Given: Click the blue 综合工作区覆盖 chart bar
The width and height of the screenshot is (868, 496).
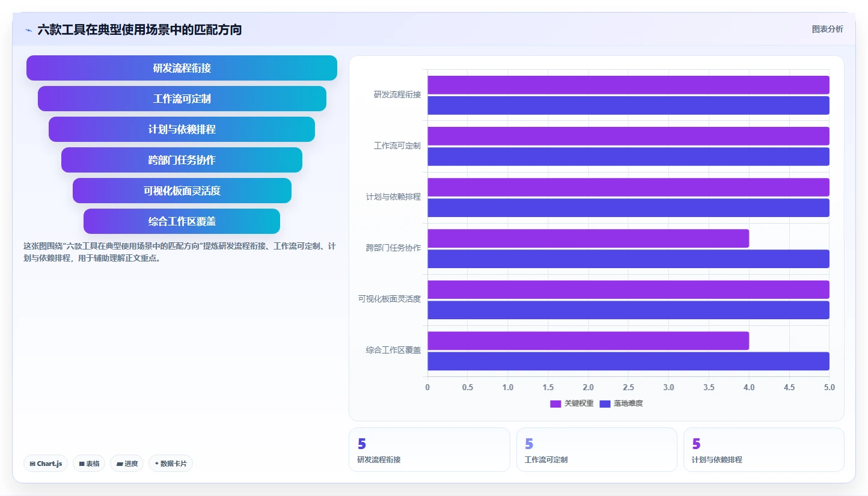Looking at the screenshot, I should (x=628, y=361).
